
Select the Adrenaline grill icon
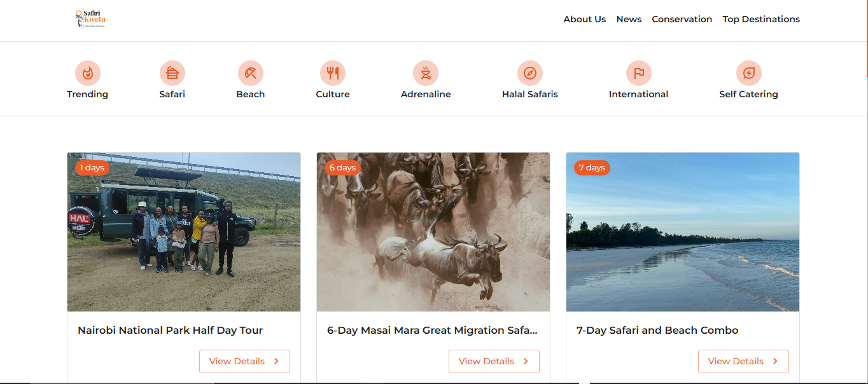tap(426, 73)
